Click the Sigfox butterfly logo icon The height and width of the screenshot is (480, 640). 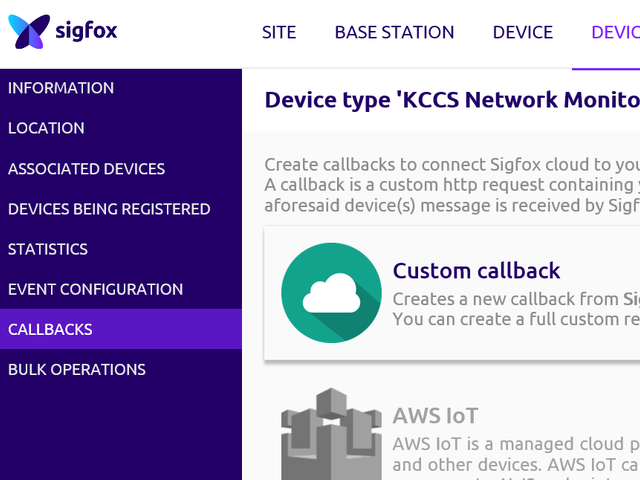pyautogui.click(x=27, y=31)
